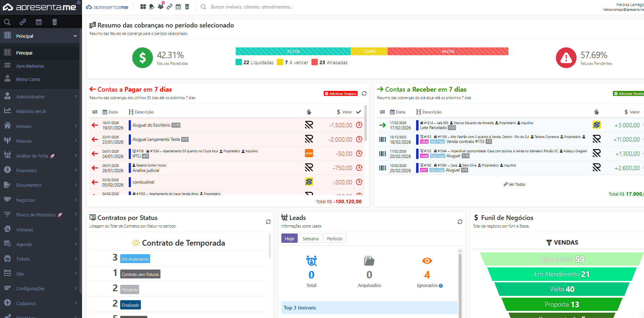This screenshot has height=318, width=644.
Task: Click the clock icon on Aluguel do Escritório row
Action: (359, 125)
